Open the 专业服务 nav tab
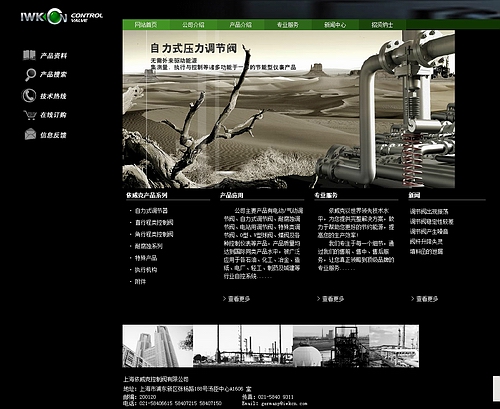 pyautogui.click(x=288, y=25)
